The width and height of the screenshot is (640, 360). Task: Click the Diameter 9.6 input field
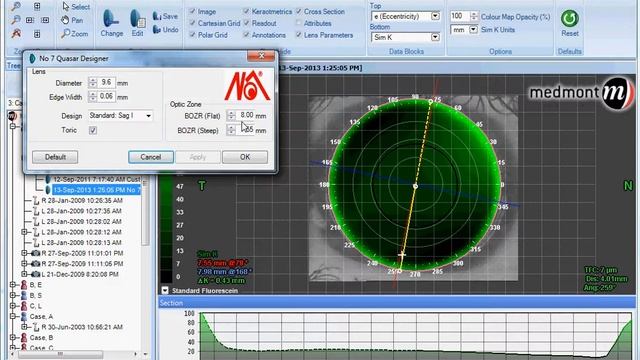tap(107, 82)
